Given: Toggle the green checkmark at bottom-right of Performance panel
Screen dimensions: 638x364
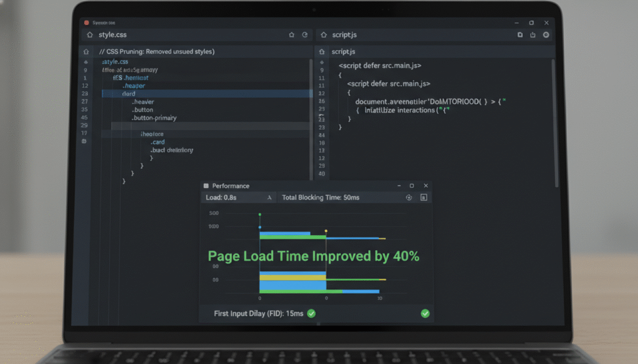Looking at the screenshot, I should click(425, 314).
